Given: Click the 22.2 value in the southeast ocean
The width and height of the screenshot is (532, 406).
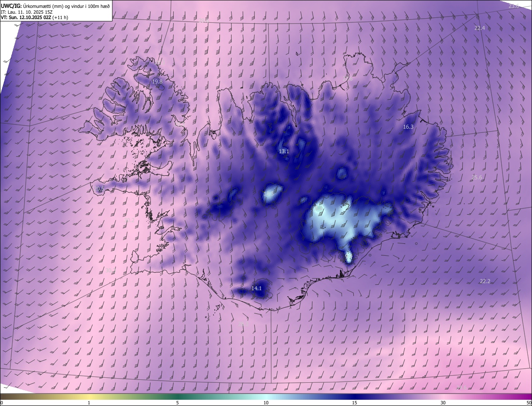Looking at the screenshot, I should (x=485, y=281).
